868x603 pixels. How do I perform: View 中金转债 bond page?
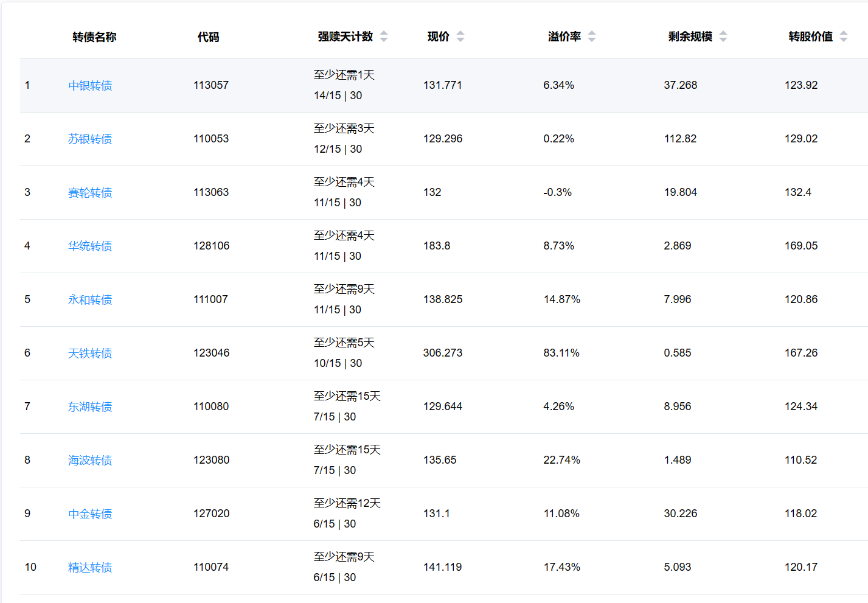[x=90, y=514]
